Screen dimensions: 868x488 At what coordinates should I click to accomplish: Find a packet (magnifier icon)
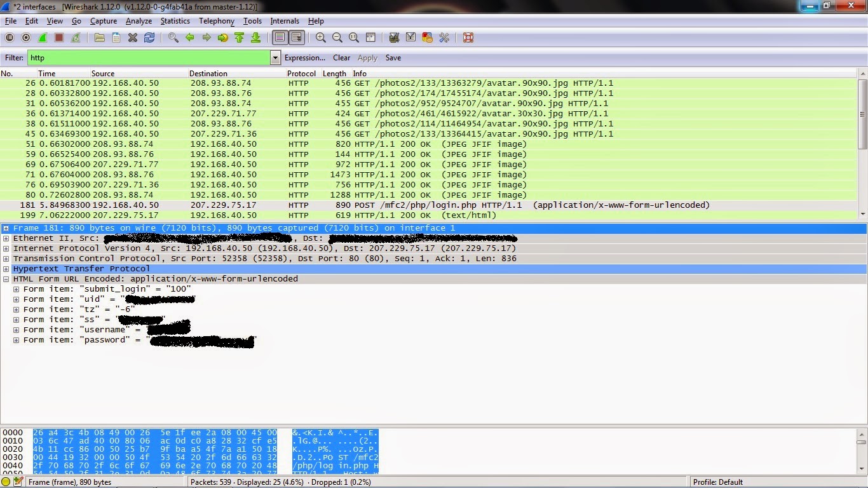[x=173, y=38]
